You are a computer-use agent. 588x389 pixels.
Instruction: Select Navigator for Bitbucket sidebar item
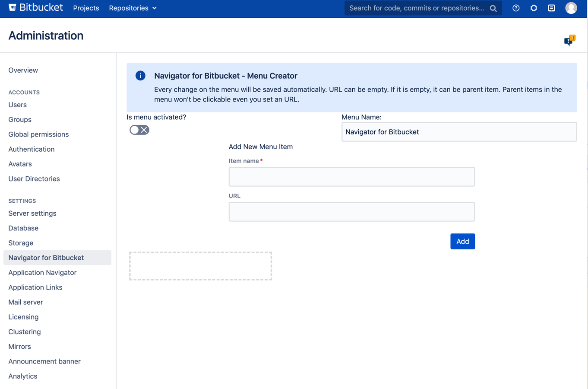click(57, 258)
